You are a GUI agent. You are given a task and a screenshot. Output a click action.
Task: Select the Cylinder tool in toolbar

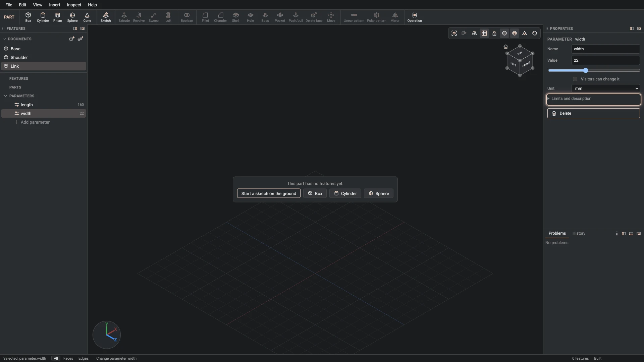pyautogui.click(x=43, y=17)
